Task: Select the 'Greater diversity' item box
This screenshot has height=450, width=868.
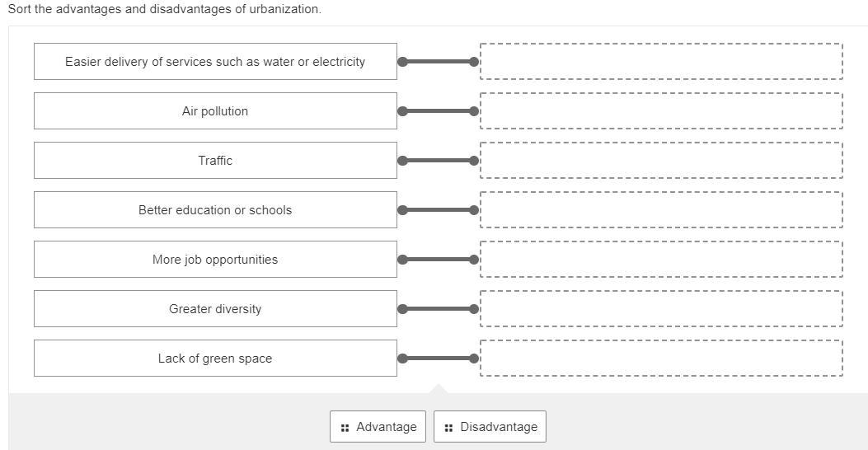Action: coord(215,309)
